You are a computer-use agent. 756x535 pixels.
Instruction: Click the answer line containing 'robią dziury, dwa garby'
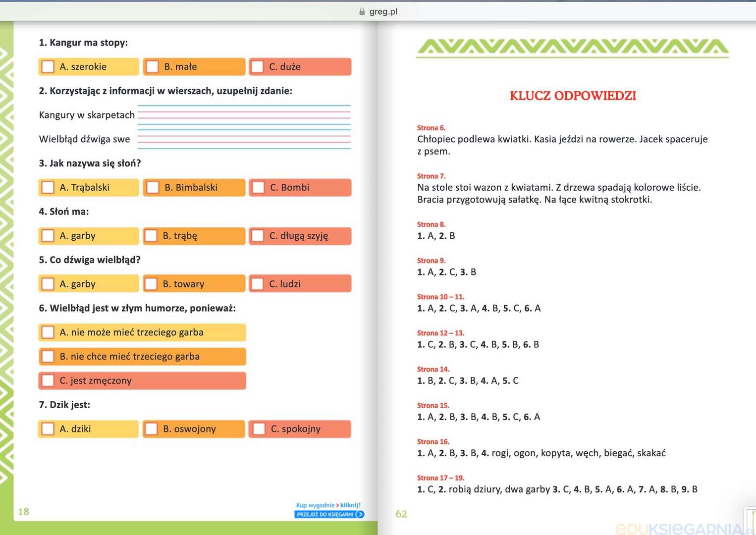tap(557, 489)
